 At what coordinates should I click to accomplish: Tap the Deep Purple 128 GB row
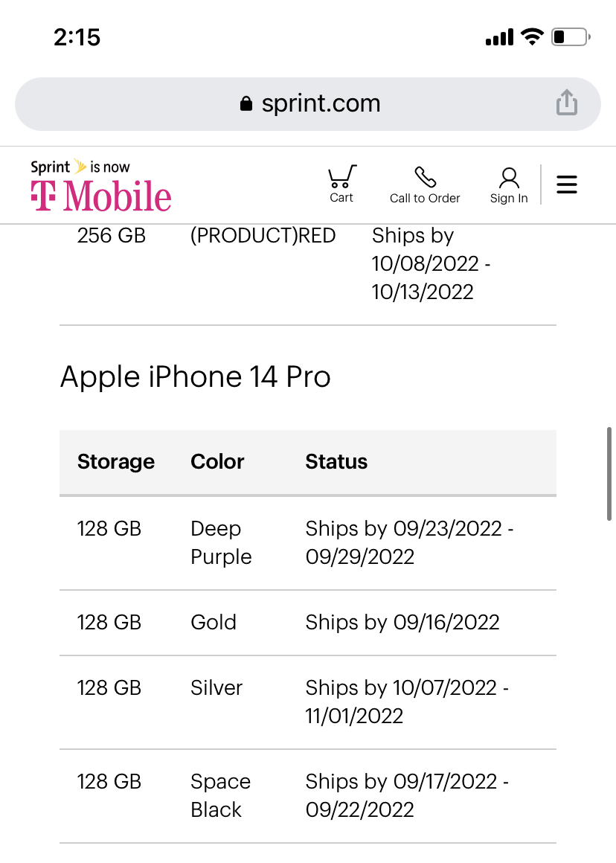coord(308,543)
